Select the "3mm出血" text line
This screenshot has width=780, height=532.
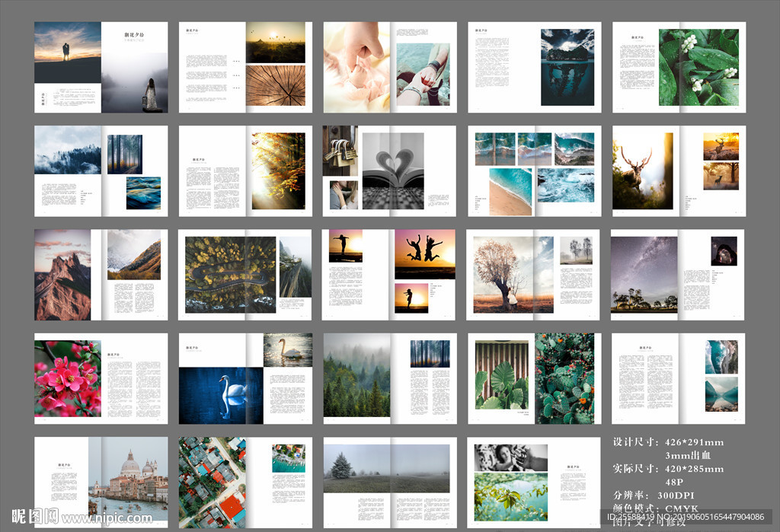pos(688,455)
